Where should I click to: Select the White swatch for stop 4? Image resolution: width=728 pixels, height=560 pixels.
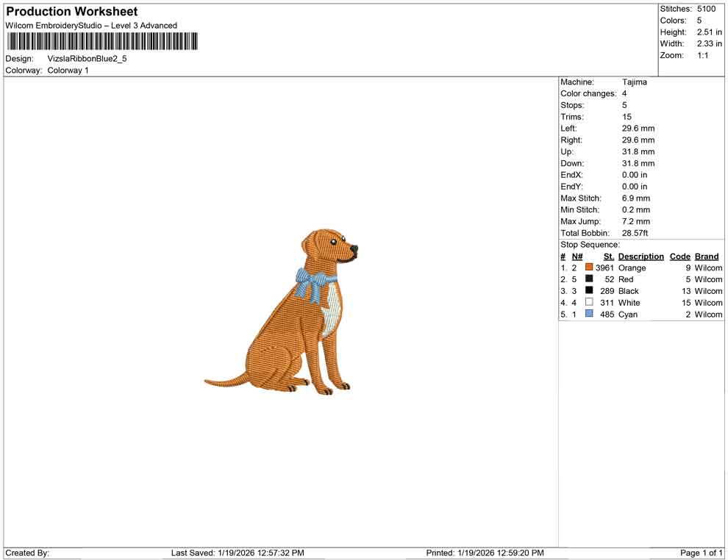point(588,302)
